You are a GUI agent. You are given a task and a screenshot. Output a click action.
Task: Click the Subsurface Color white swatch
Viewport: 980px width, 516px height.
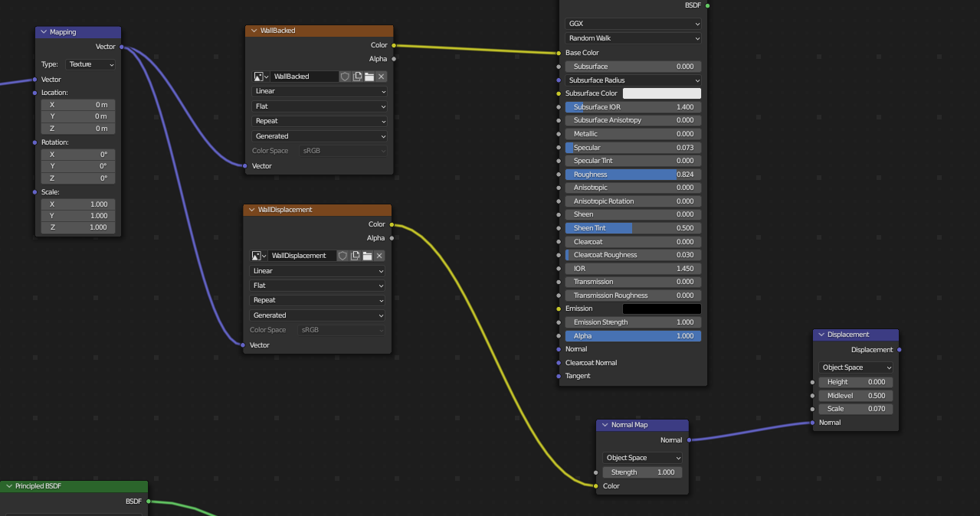(661, 93)
